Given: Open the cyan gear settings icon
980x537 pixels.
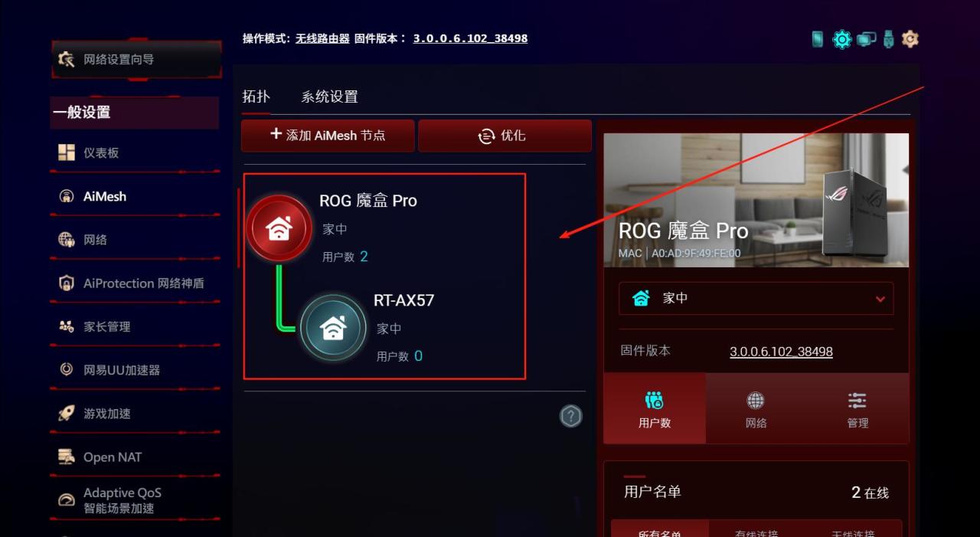Looking at the screenshot, I should tap(842, 38).
